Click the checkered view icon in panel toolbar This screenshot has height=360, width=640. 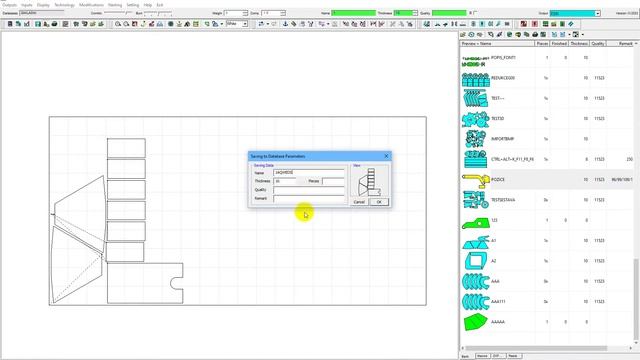[576, 35]
